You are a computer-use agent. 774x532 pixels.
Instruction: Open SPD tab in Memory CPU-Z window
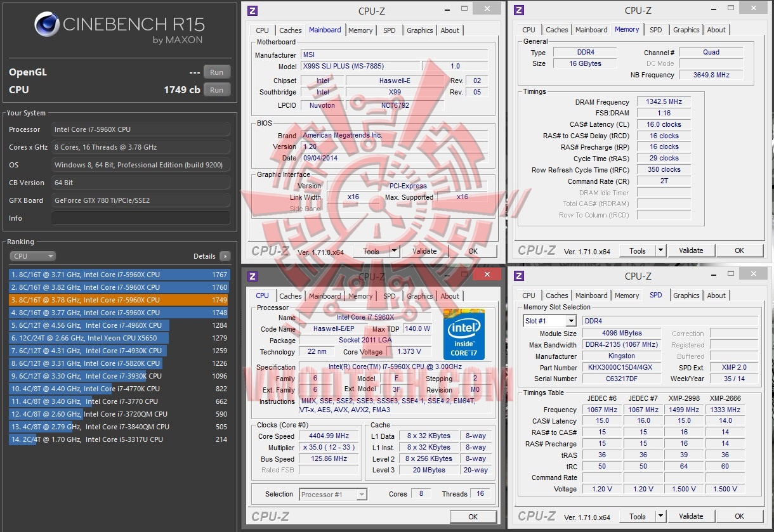click(x=656, y=30)
